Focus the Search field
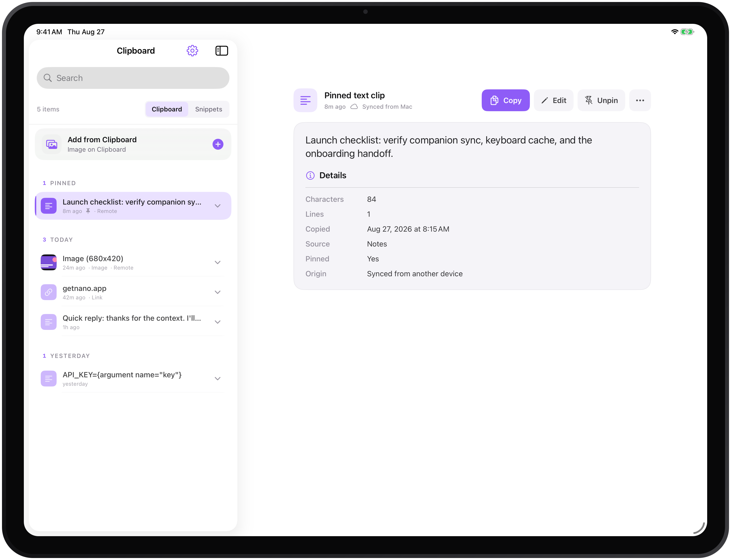Viewport: 731px width, 560px height. [133, 78]
